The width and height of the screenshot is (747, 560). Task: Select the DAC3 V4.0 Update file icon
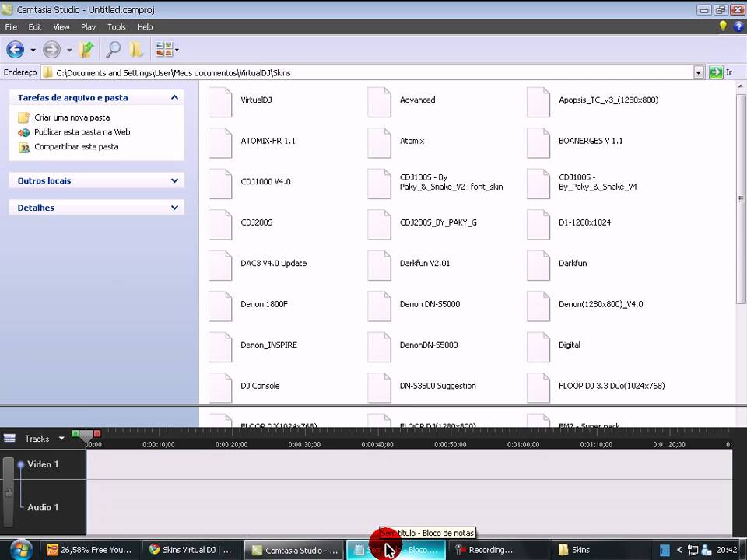(x=220, y=265)
